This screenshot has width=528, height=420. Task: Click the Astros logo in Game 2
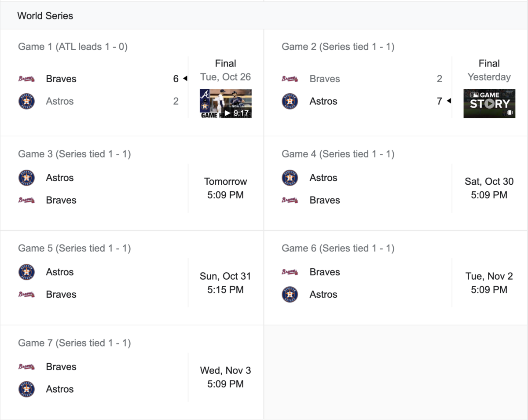tap(290, 101)
